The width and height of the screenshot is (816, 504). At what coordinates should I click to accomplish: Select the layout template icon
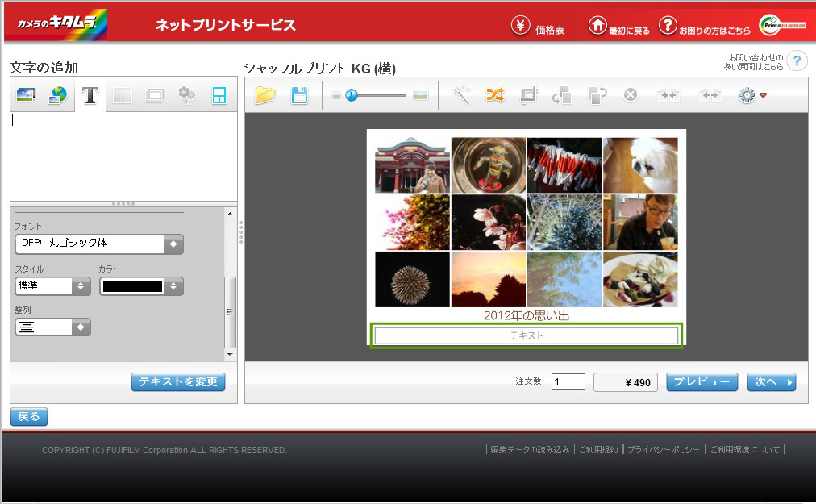pyautogui.click(x=219, y=96)
